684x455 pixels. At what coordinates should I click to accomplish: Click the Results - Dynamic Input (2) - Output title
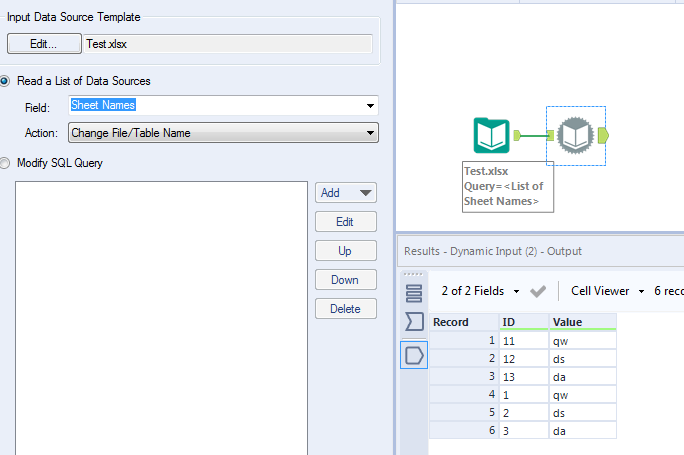click(x=492, y=251)
